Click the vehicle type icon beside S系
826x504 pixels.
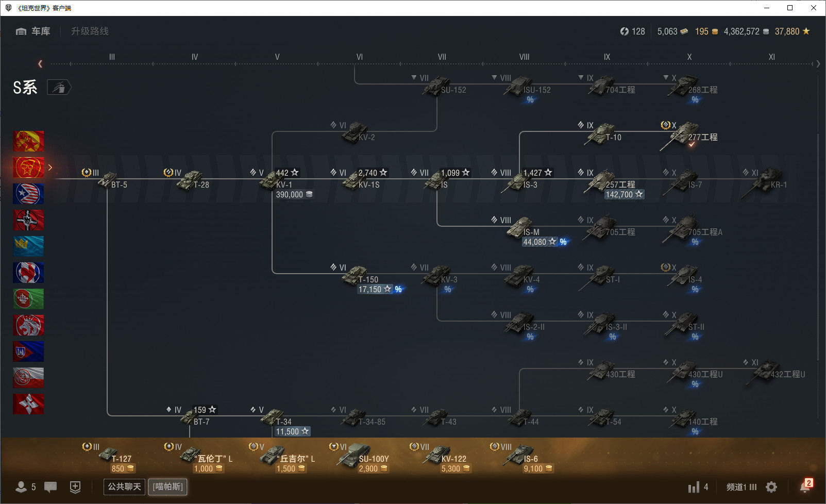tap(59, 88)
